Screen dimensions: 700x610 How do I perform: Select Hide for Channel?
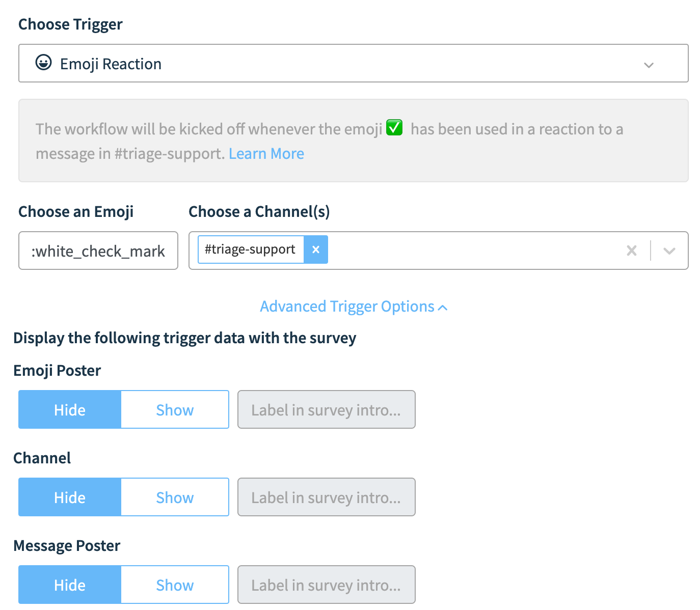click(x=70, y=497)
